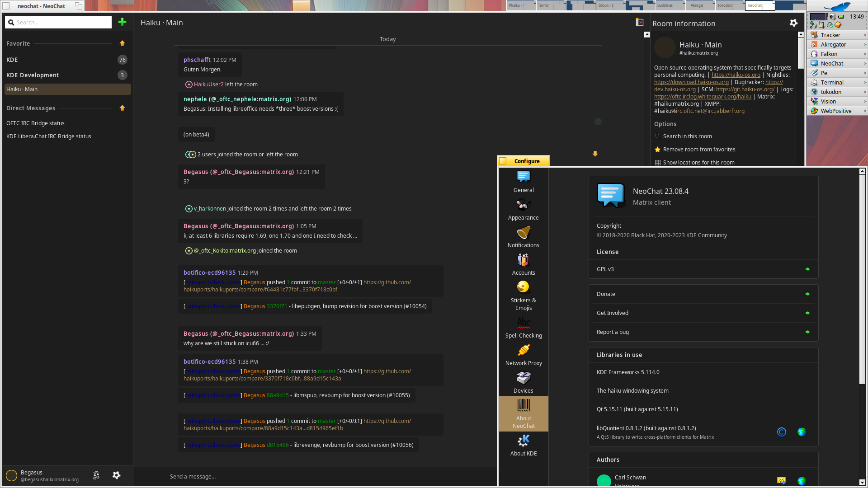Open the room settings gear in Room information
This screenshot has width=868, height=488.
point(793,23)
